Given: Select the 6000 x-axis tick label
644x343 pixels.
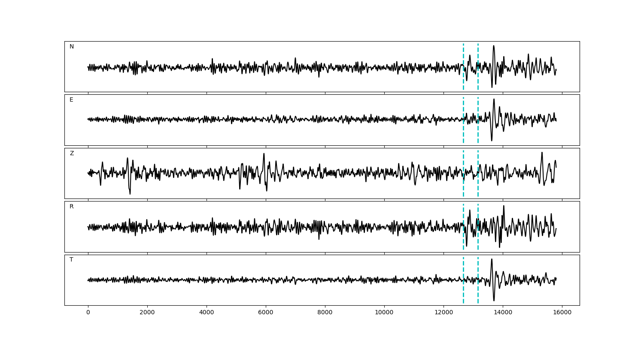Looking at the screenshot, I should point(266,313).
